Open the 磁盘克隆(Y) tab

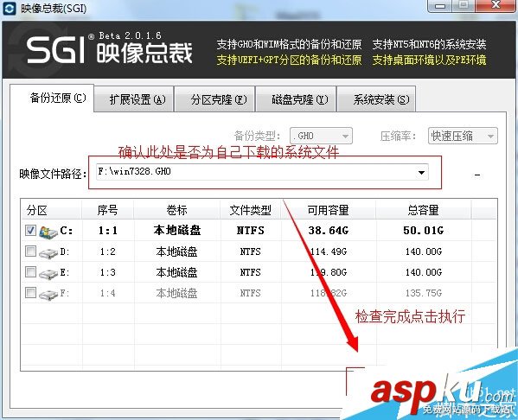296,99
